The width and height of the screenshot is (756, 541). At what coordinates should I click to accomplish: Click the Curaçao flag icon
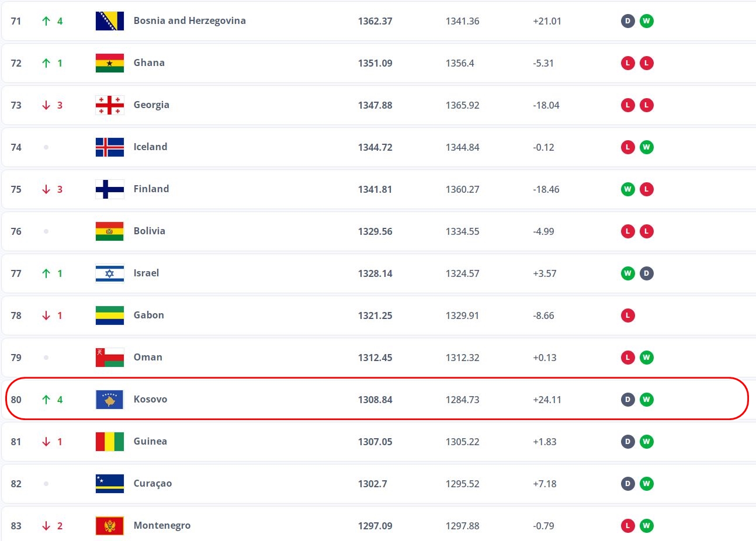[x=109, y=484]
